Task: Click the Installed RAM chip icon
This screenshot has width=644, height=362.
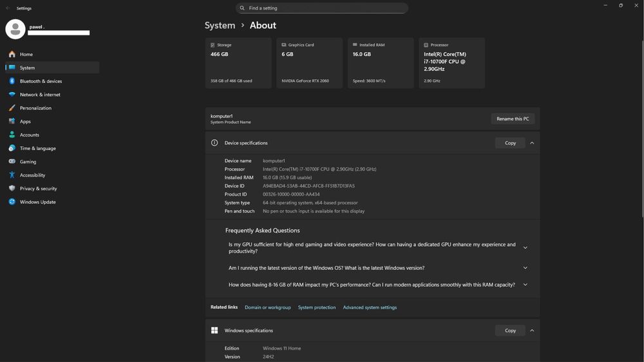Action: point(355,45)
